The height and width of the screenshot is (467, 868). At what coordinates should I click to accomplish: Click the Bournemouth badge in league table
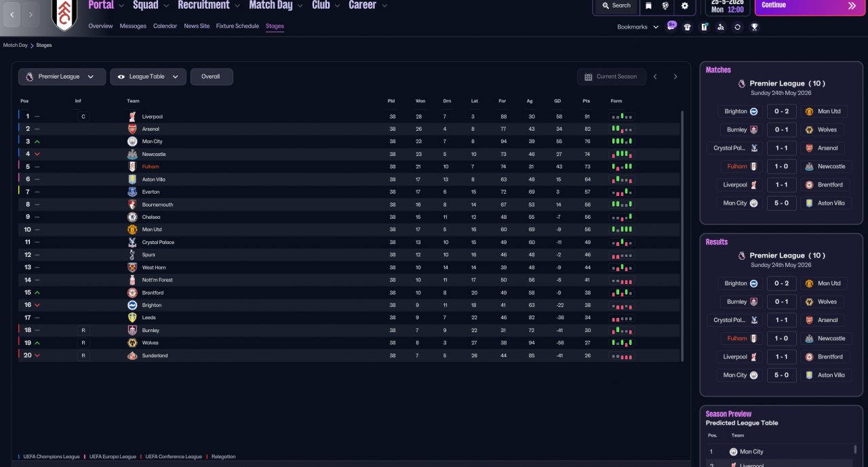pos(132,205)
